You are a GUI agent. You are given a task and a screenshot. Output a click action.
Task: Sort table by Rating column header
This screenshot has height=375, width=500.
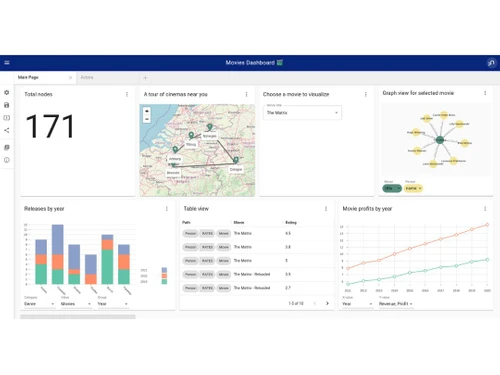tap(291, 222)
